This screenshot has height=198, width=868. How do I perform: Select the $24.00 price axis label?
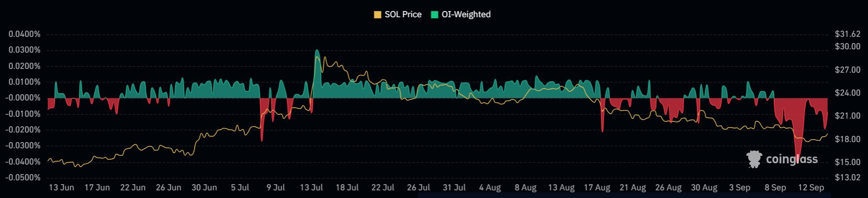click(847, 93)
